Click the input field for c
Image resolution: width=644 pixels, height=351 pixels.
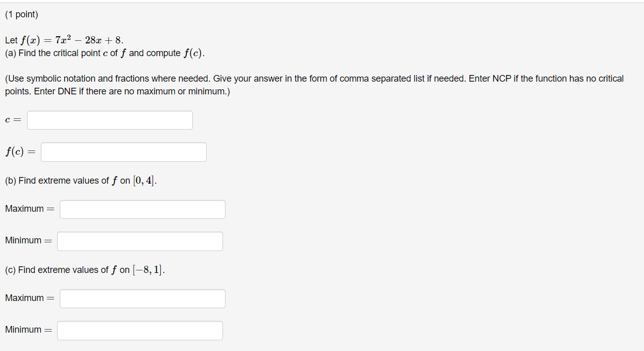[110, 120]
